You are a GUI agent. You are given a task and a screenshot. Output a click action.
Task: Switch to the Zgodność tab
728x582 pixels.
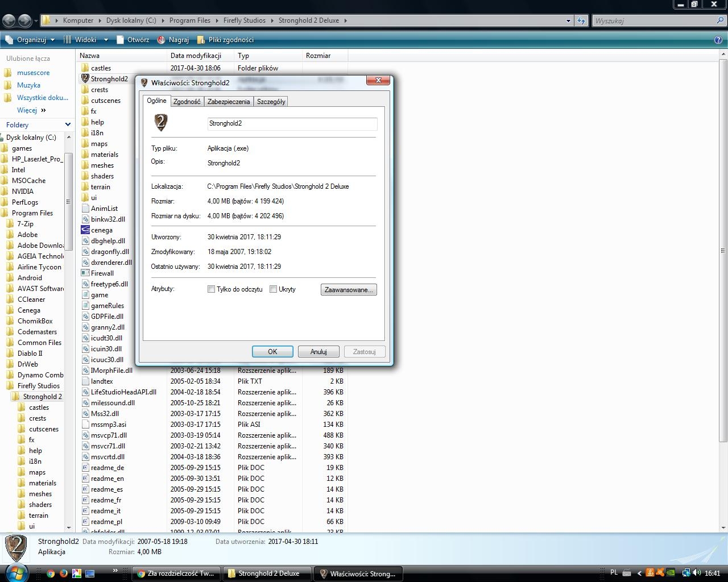[x=187, y=102]
